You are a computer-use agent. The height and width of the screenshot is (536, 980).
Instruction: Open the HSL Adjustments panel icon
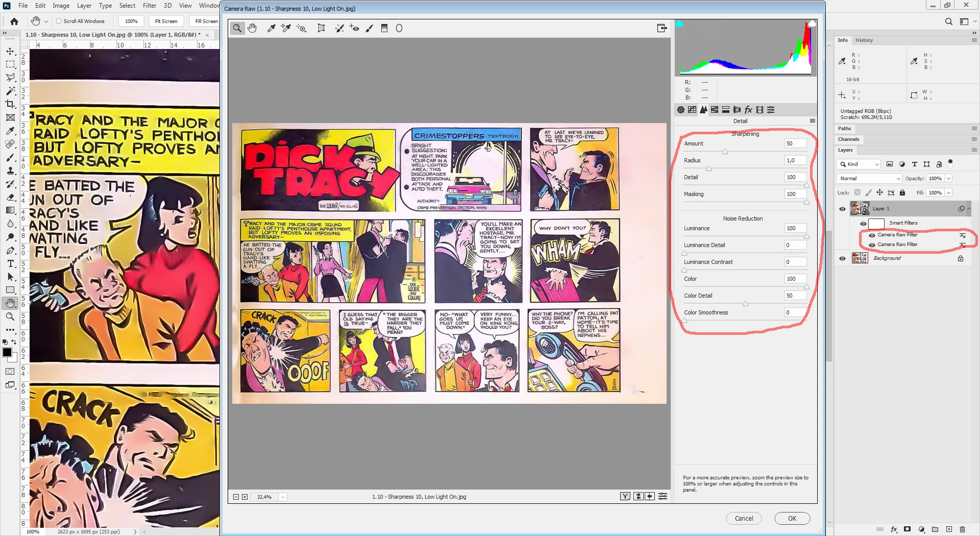(x=715, y=110)
